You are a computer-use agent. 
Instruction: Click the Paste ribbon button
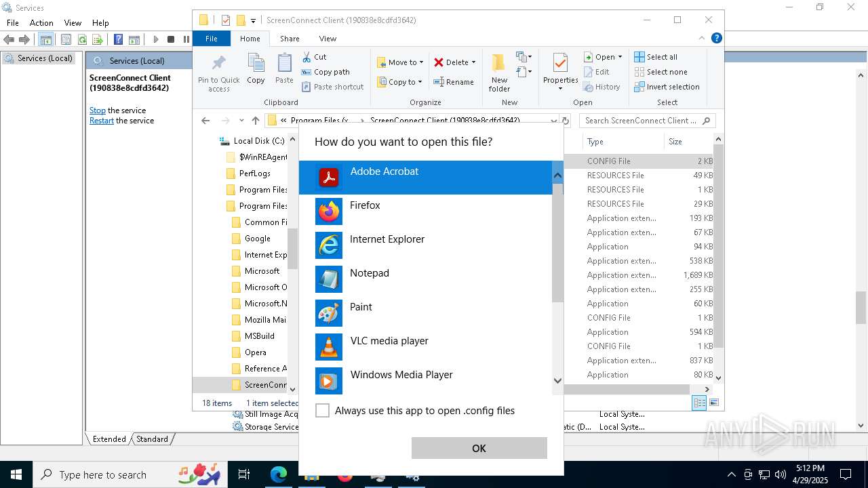coord(284,68)
